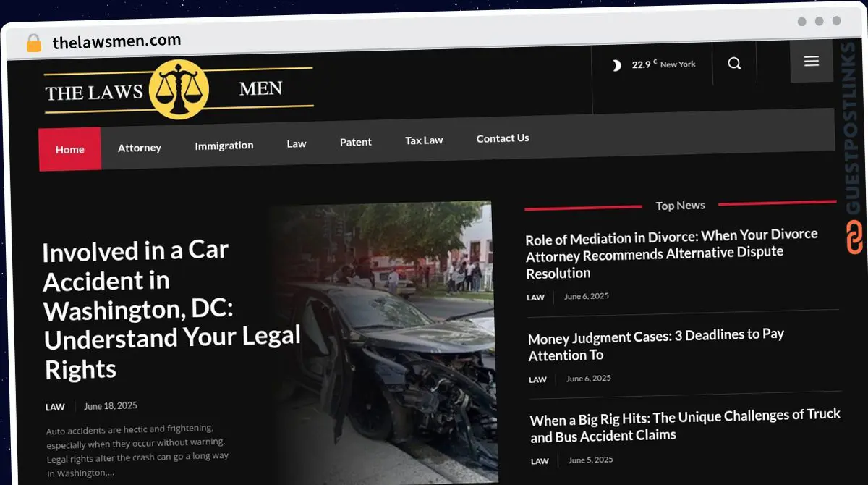868x485 pixels.
Task: Navigate to the Patent page
Action: click(355, 142)
